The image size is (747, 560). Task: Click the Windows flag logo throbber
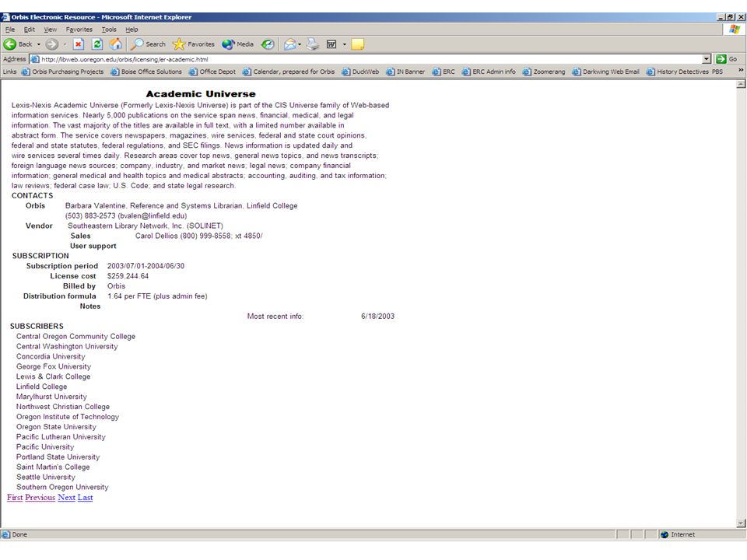coord(735,30)
